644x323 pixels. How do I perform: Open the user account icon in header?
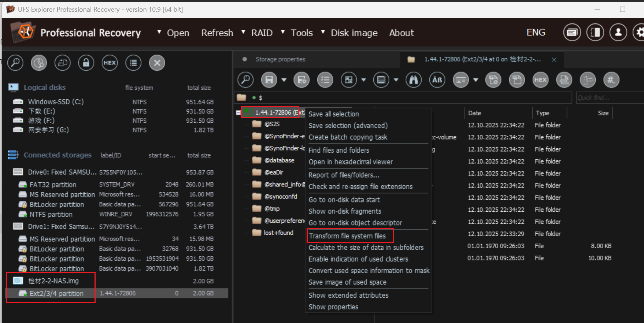[618, 33]
